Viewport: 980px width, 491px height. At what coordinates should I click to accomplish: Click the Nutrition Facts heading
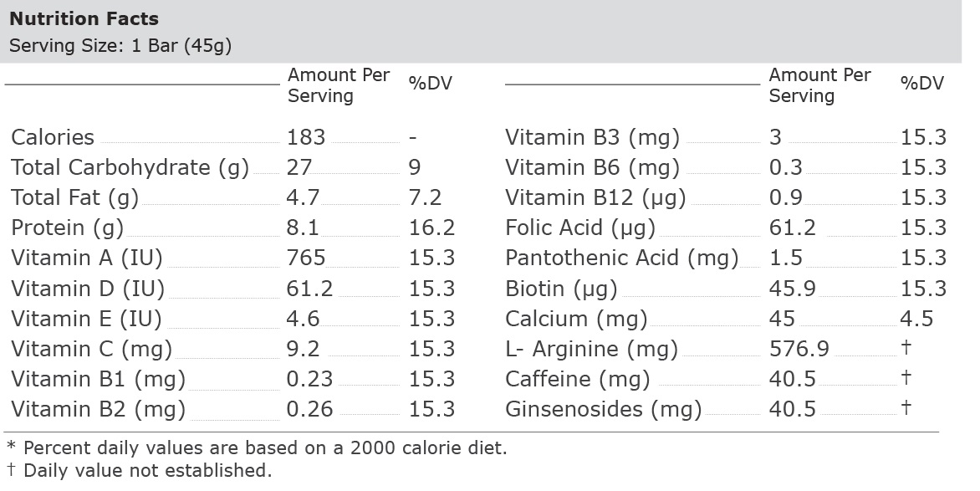pyautogui.click(x=84, y=18)
